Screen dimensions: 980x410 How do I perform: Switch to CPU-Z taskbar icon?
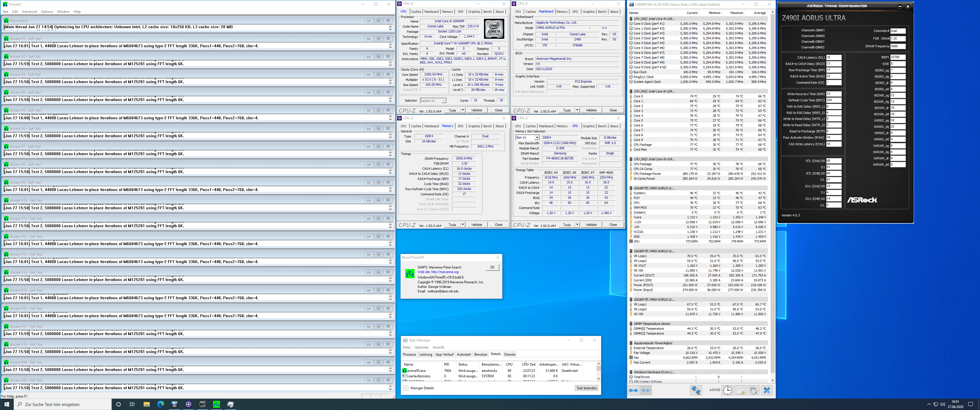tap(189, 404)
